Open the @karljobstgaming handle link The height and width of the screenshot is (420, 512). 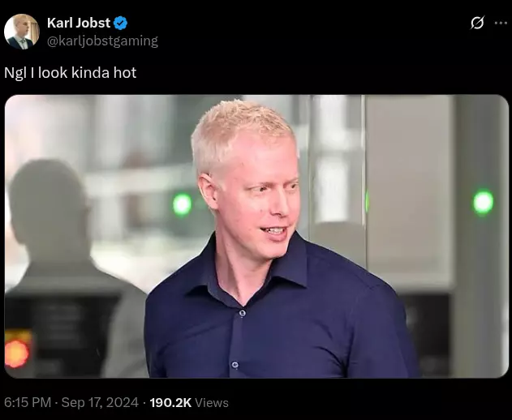(102, 41)
